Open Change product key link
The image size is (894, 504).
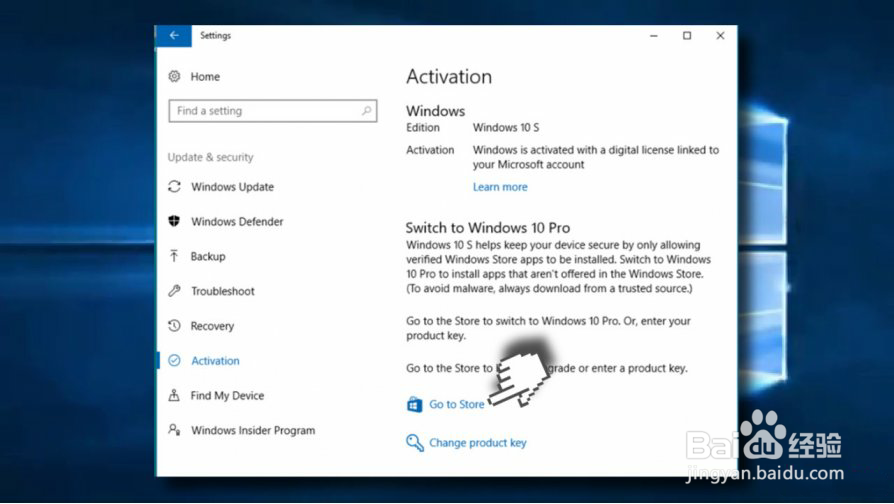[x=478, y=443]
